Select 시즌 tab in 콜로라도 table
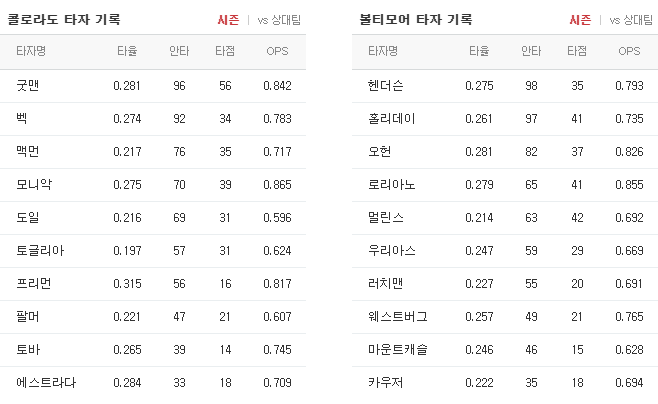The image size is (658, 404). tap(228, 20)
